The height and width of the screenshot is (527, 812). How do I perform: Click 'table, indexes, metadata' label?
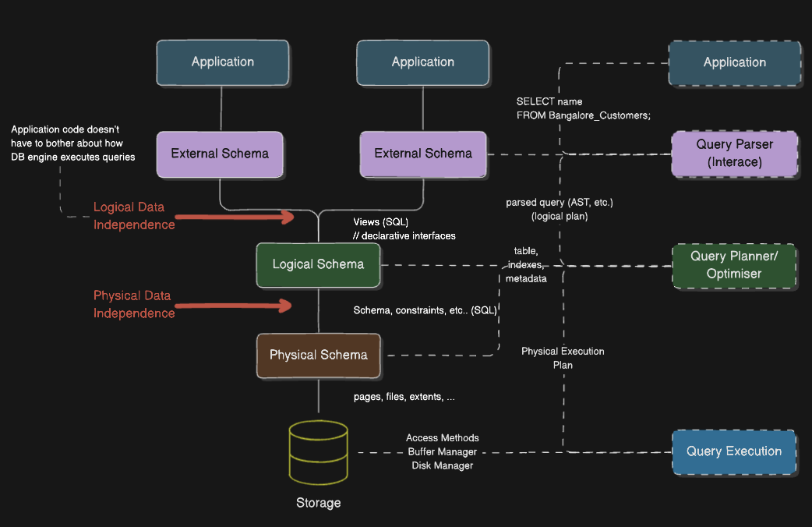[526, 265]
